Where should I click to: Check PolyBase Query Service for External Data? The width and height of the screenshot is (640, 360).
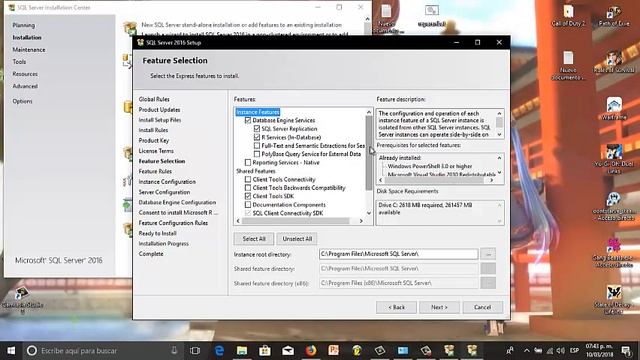(257, 154)
